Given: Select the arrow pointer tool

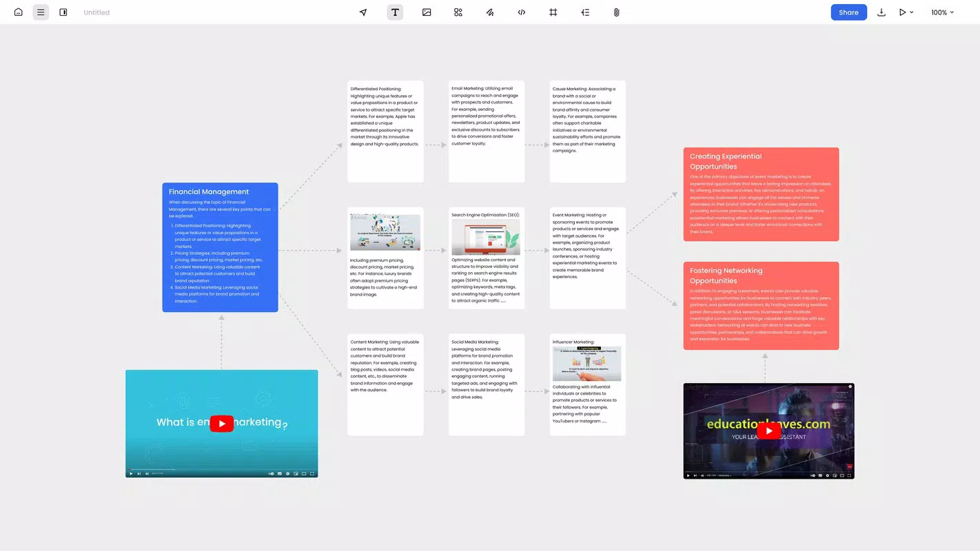Looking at the screenshot, I should coord(363,12).
